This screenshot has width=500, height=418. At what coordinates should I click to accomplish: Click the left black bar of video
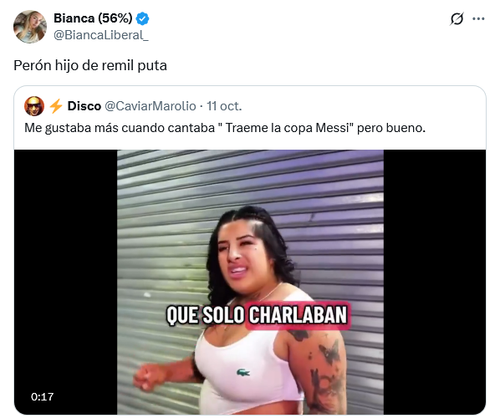pos(66,282)
